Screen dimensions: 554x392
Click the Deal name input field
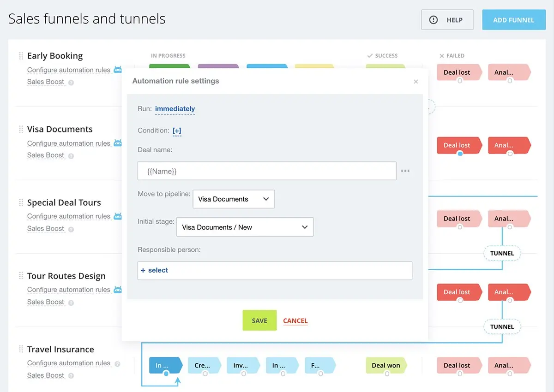pos(266,171)
